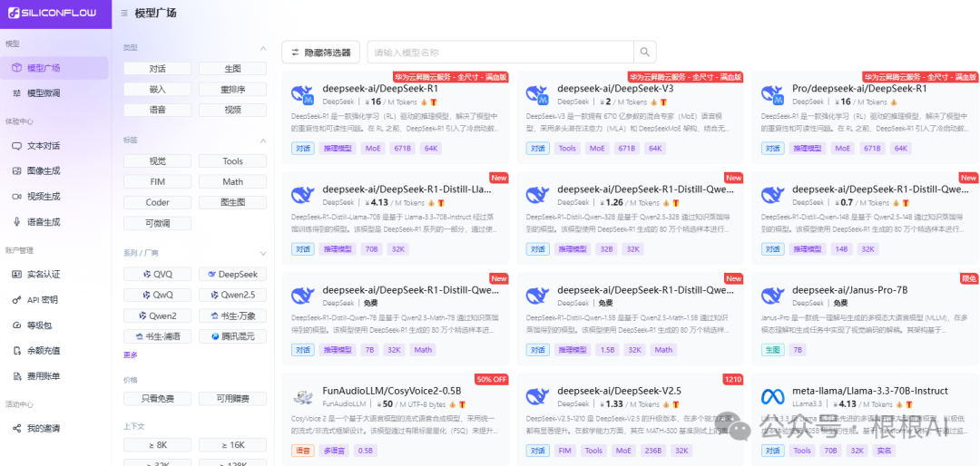Click whale logo on deepseek-ai/DeepSeek-V3 card
980x466 pixels.
pyautogui.click(x=537, y=94)
